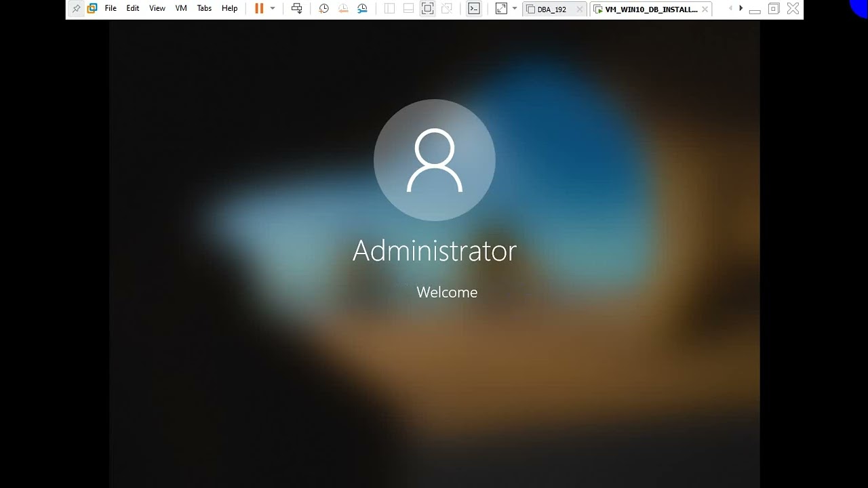Expand the stretch display dropdown arrow
This screenshot has height=488, width=868.
[515, 9]
